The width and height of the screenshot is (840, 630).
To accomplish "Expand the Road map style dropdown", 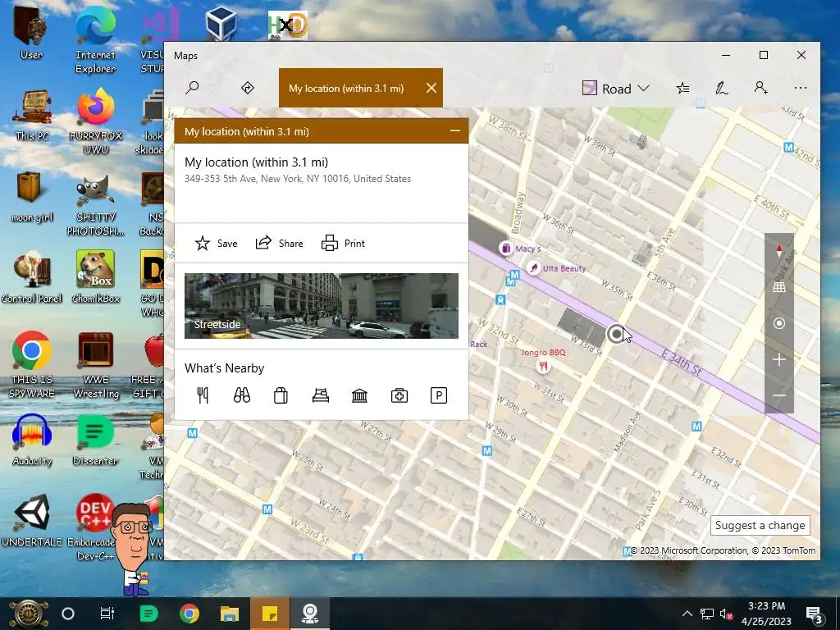I will coord(616,89).
